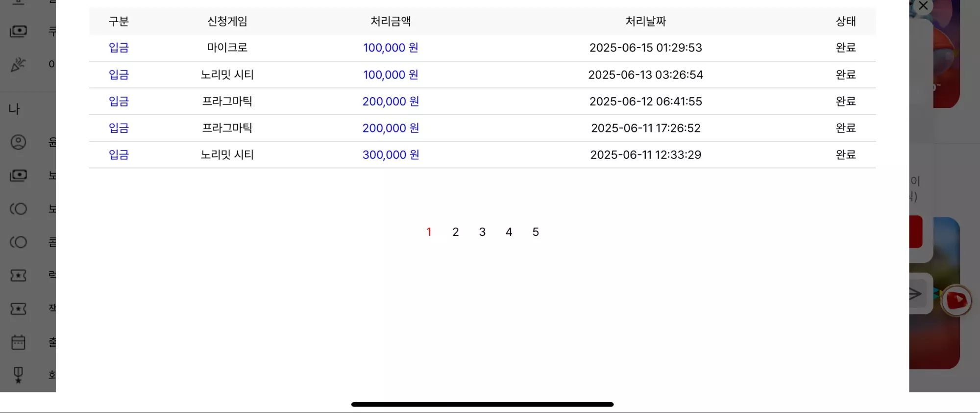Click the 처리날짜 column header

(x=646, y=22)
